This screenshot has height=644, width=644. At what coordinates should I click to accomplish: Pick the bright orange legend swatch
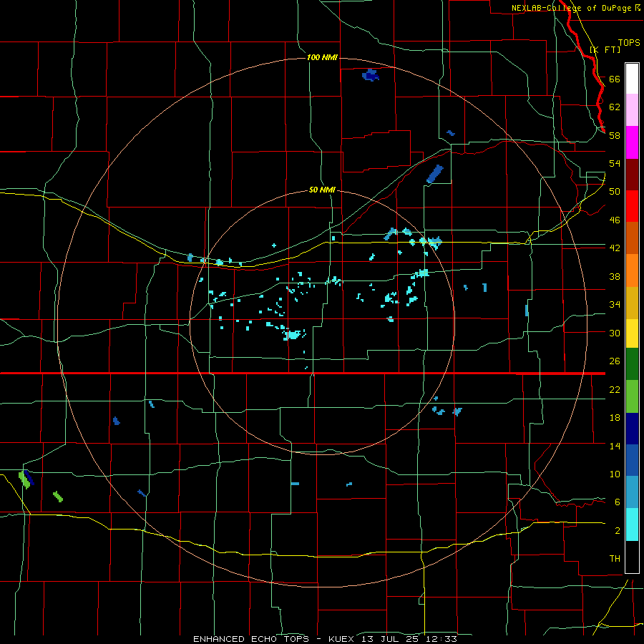coord(632,270)
